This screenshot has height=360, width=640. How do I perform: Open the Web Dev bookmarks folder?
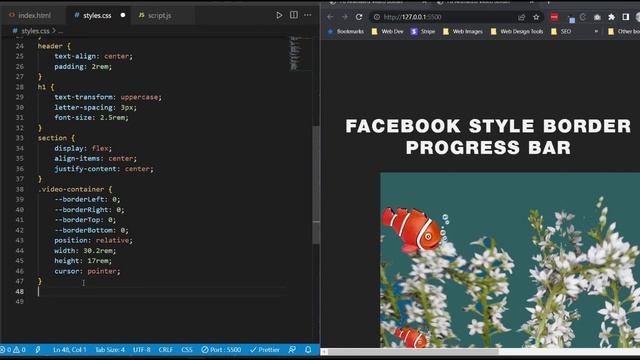coord(387,31)
